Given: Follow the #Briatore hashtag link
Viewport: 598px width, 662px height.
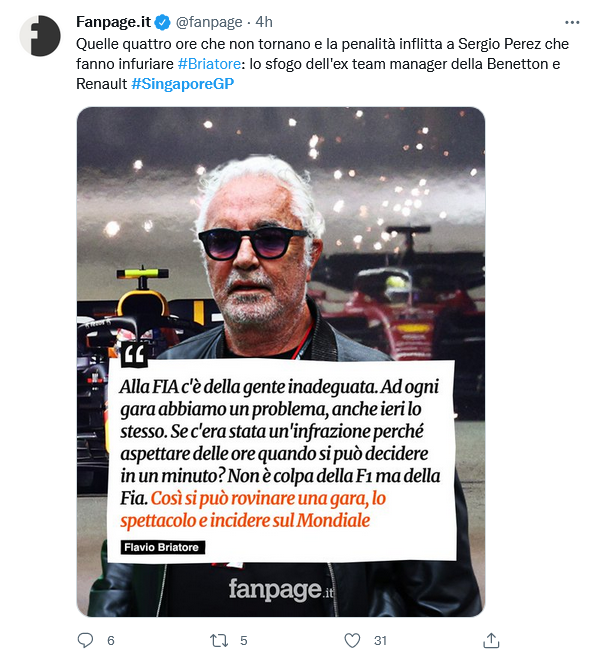Looking at the screenshot, I should [x=209, y=64].
